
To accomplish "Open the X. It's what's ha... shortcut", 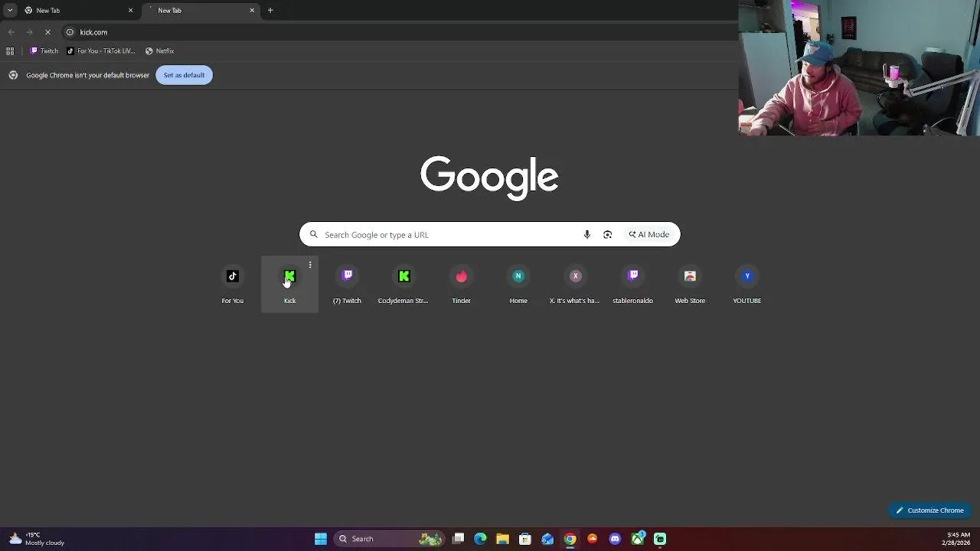I will 575,285.
